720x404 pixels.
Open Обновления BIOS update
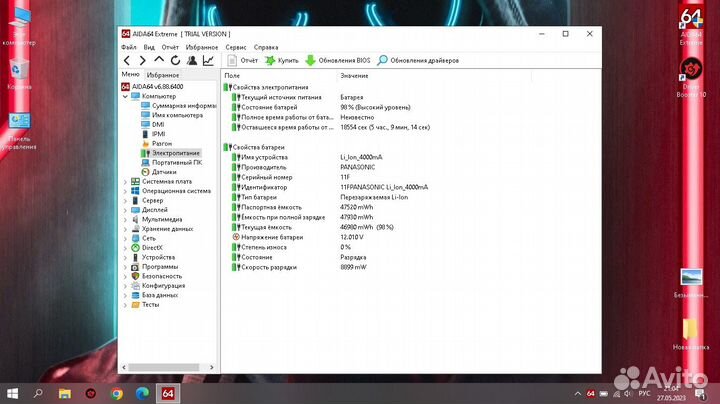pos(338,61)
